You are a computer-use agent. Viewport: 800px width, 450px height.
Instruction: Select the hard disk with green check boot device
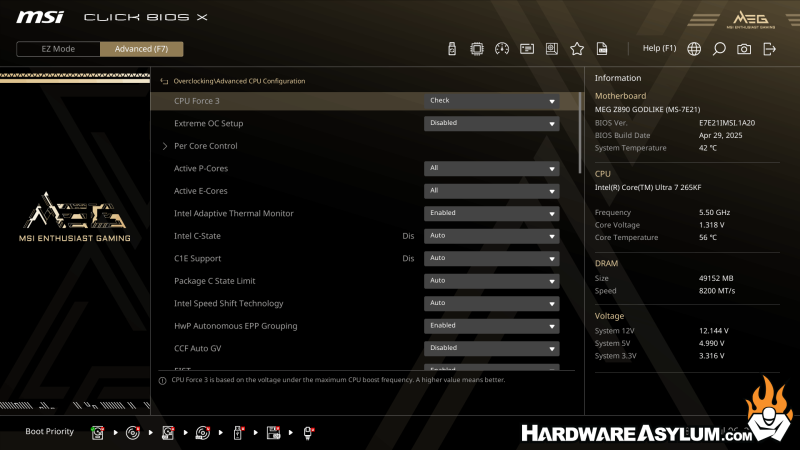pos(97,433)
